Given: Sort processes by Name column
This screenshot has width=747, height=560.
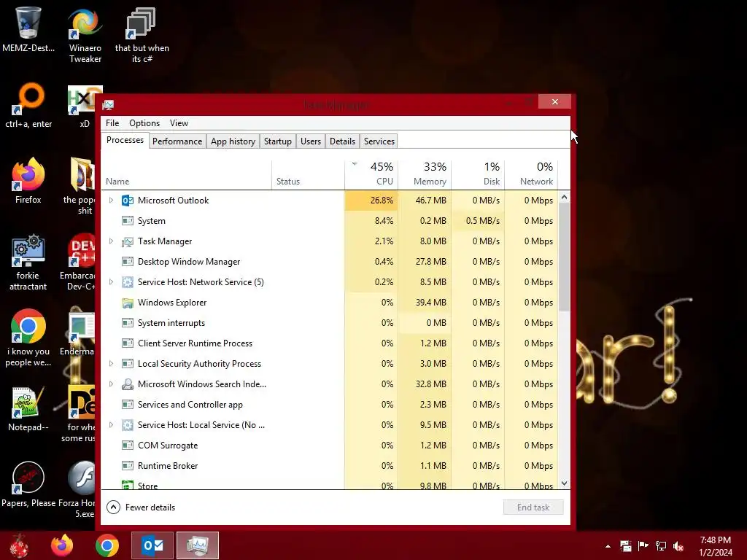Looking at the screenshot, I should (187, 174).
